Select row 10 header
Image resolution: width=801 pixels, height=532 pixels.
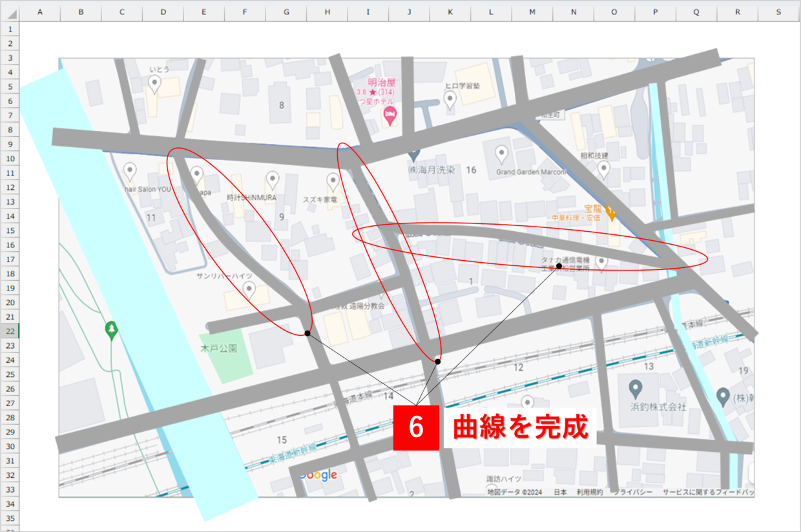click(x=10, y=158)
